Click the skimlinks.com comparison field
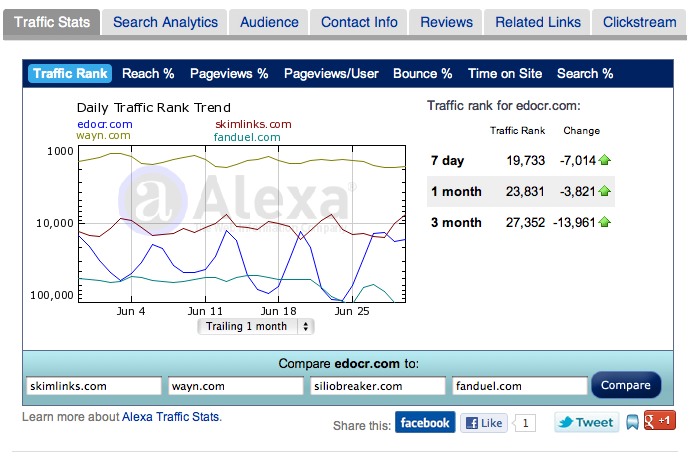The height and width of the screenshot is (456, 691). pos(93,386)
